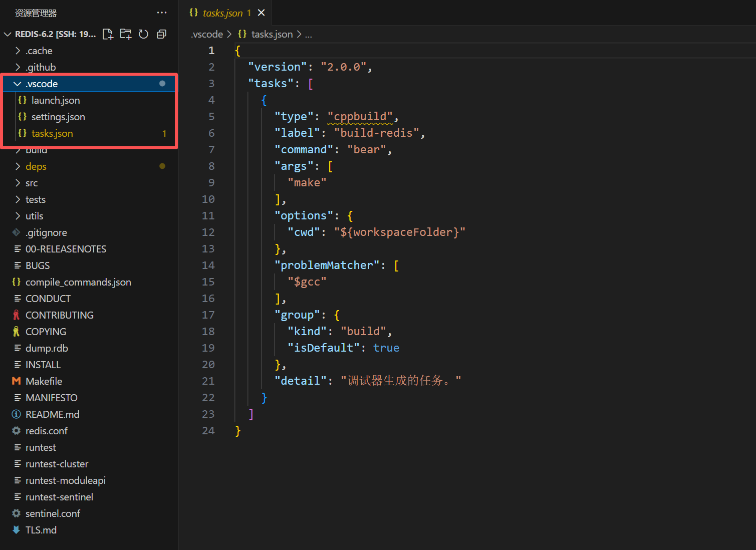
Task: Click the CONTRIBUTING ribbon icon
Action: (x=17, y=315)
